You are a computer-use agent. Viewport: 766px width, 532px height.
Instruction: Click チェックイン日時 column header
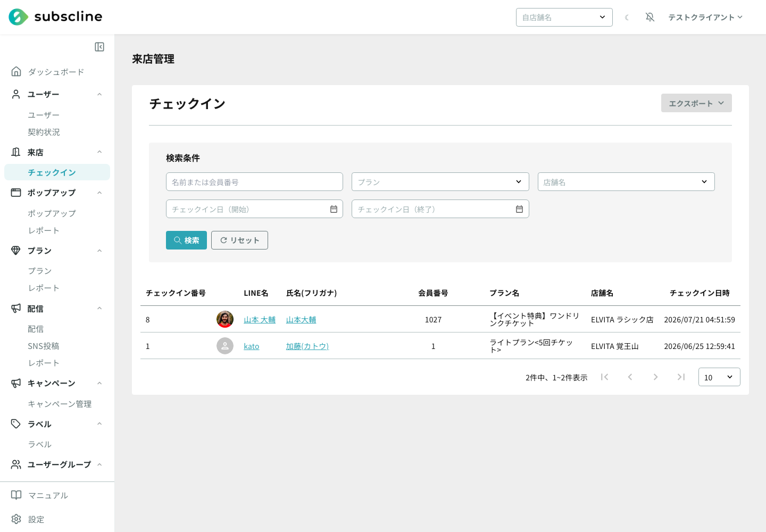(700, 293)
